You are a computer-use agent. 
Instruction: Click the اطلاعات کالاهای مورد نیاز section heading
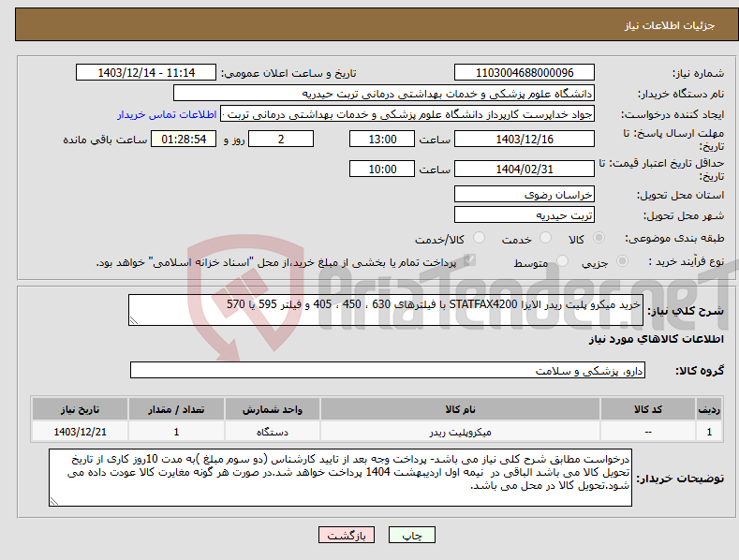pyautogui.click(x=656, y=339)
